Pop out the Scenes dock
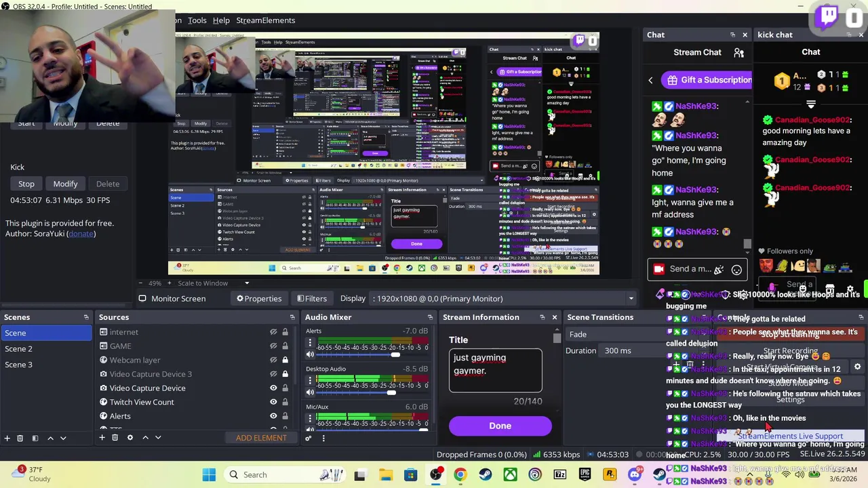Screen dimensions: 868x488 [86, 317]
